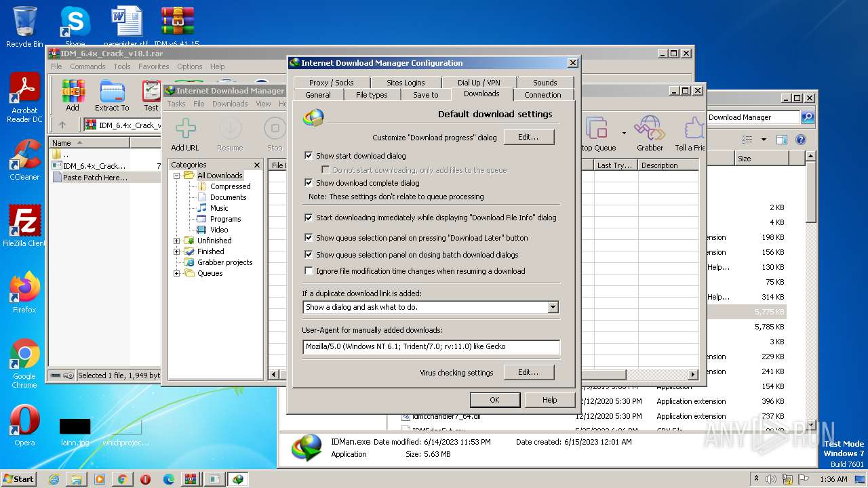The width and height of the screenshot is (868, 488).
Task: Select Compressed category in IDM tree
Action: click(x=230, y=186)
